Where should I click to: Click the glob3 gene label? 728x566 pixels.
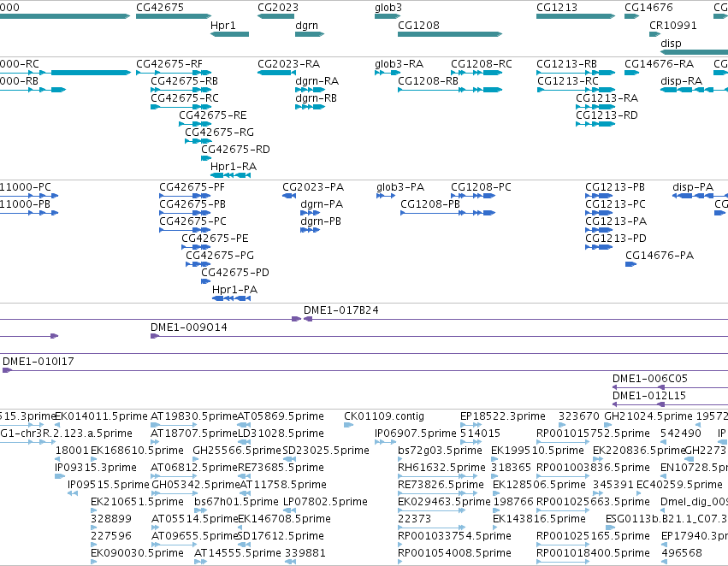tap(388, 8)
